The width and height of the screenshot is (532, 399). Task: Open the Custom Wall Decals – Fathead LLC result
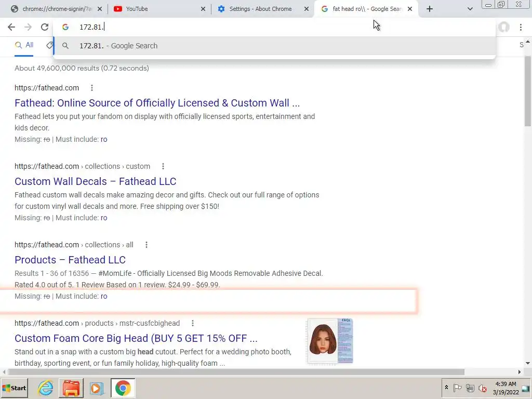point(96,181)
